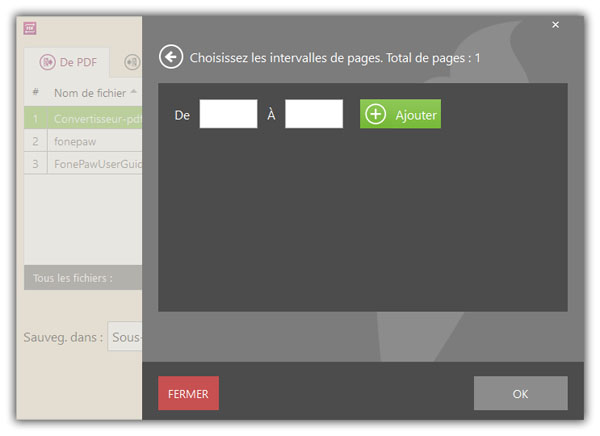Click row number 1 cell
This screenshot has height=436, width=600.
[36, 118]
